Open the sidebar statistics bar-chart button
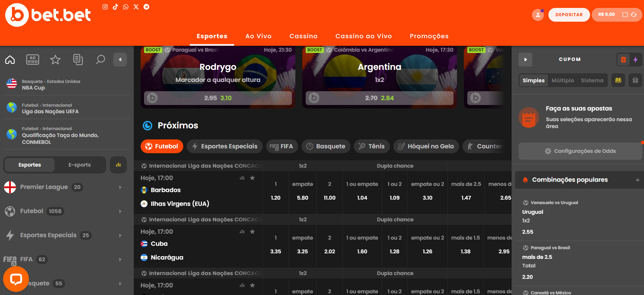 118,165
